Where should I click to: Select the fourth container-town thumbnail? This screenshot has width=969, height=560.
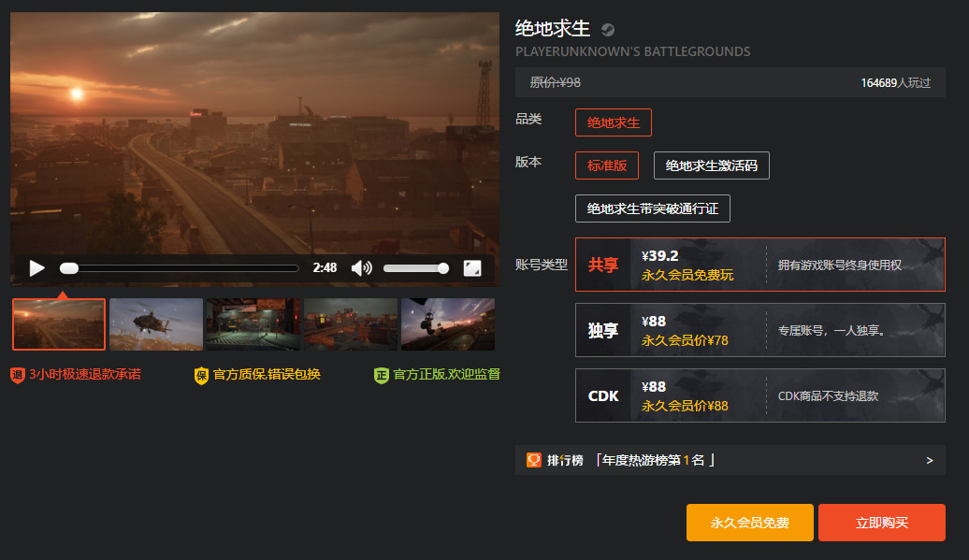(351, 324)
